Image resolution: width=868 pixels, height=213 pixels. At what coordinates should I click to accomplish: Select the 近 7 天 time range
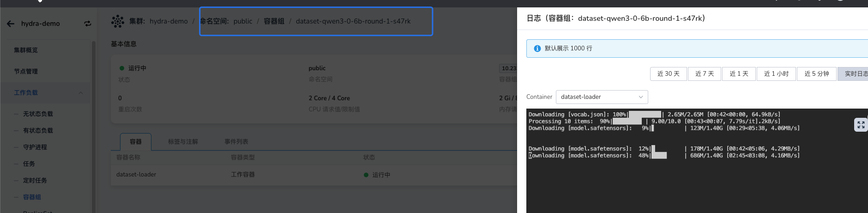coord(704,74)
